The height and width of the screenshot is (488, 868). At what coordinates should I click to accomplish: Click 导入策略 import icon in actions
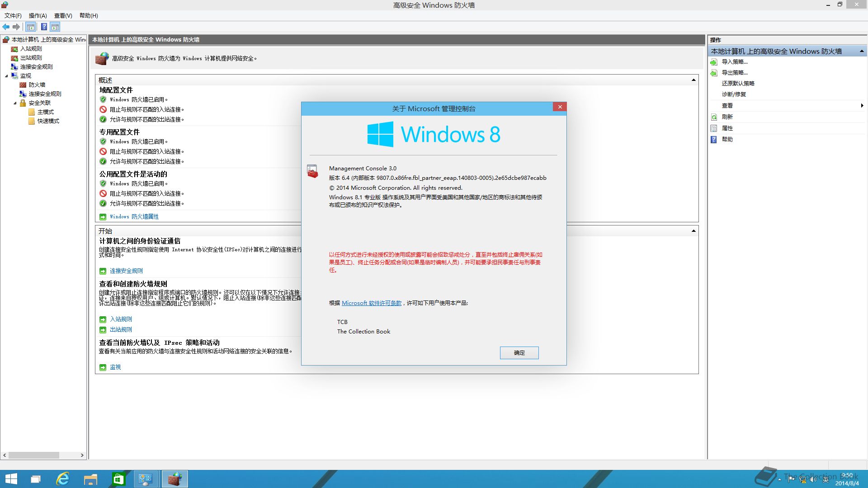714,62
